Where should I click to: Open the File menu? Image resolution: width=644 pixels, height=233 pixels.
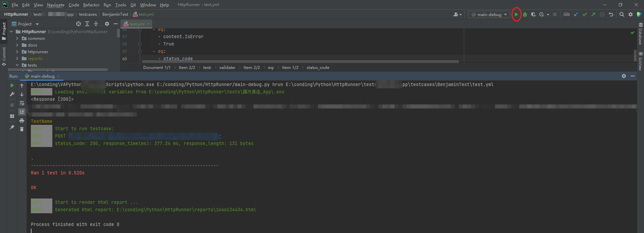point(15,5)
